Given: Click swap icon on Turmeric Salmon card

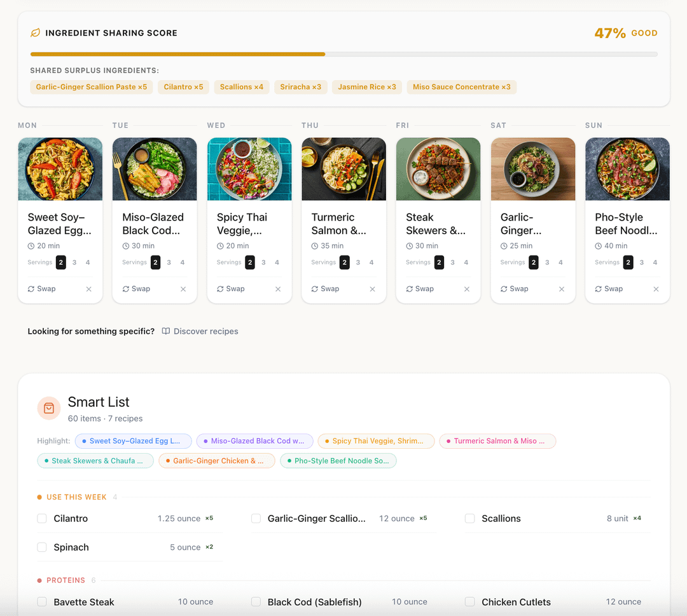Looking at the screenshot, I should (316, 289).
